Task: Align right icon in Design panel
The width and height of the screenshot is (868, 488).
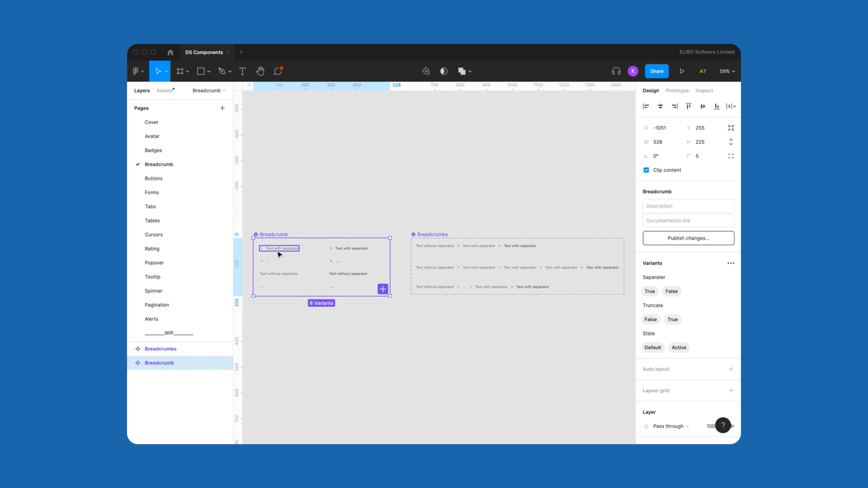Action: pyautogui.click(x=675, y=106)
